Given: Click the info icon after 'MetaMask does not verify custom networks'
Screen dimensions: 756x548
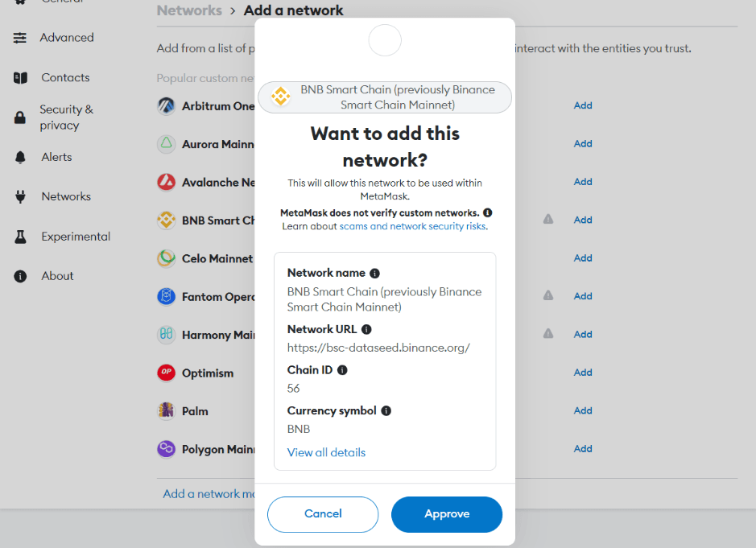Looking at the screenshot, I should click(489, 212).
